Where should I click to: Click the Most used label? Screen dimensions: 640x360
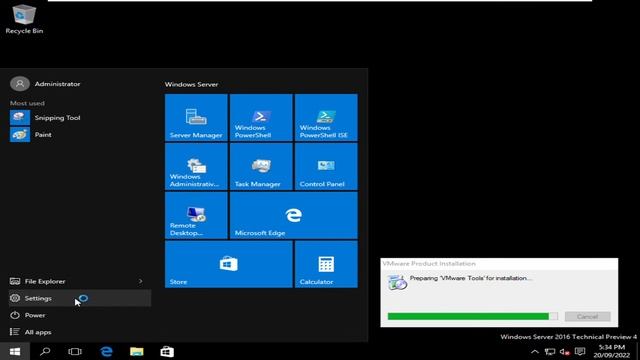(x=27, y=103)
